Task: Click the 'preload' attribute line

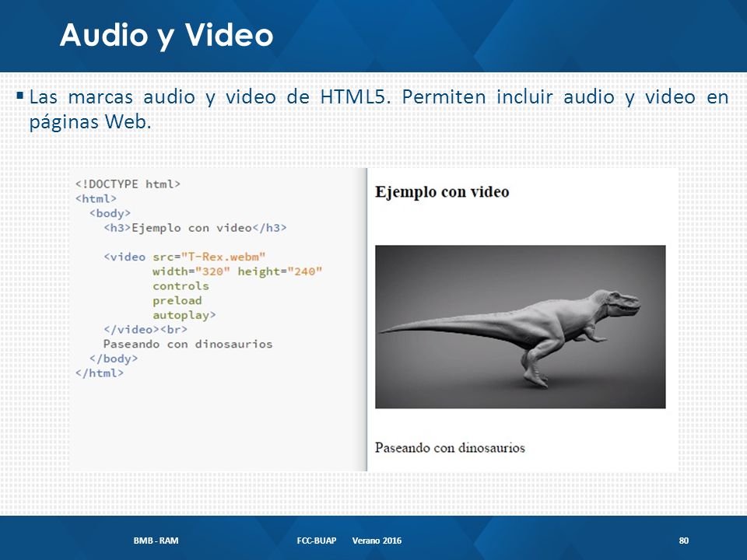Action: pyautogui.click(x=177, y=300)
